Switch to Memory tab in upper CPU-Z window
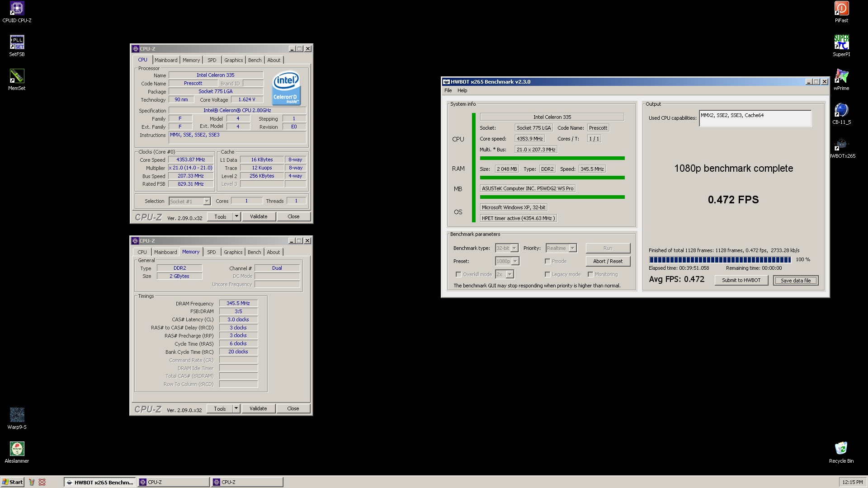The width and height of the screenshot is (868, 488). click(x=191, y=60)
